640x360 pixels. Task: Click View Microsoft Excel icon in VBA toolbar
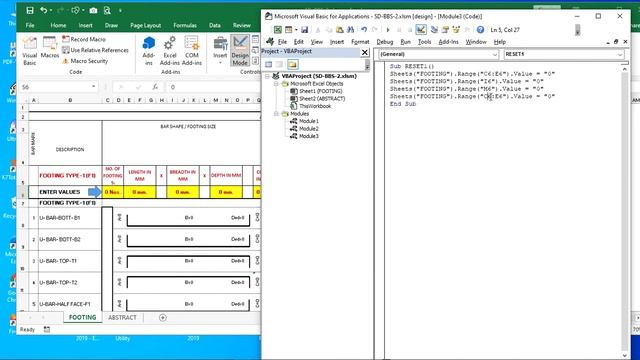[278, 30]
